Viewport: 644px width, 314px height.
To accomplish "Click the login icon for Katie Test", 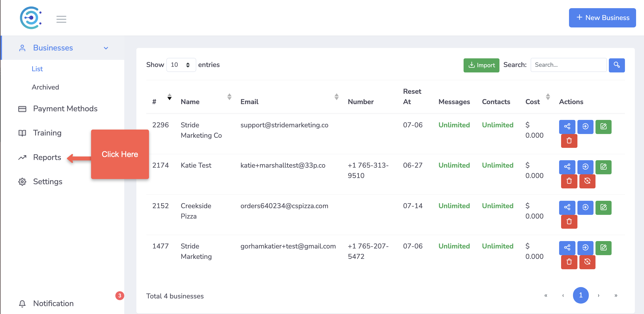I will click(585, 167).
